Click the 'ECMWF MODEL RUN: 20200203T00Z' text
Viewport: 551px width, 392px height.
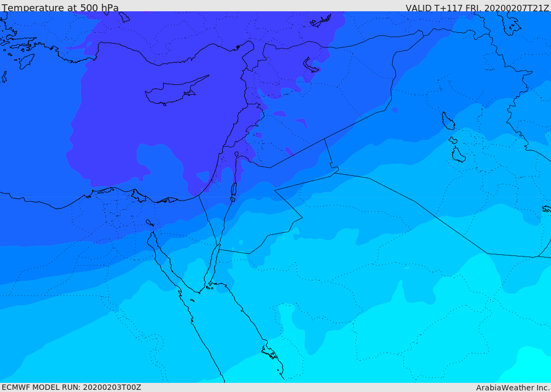click(x=72, y=388)
